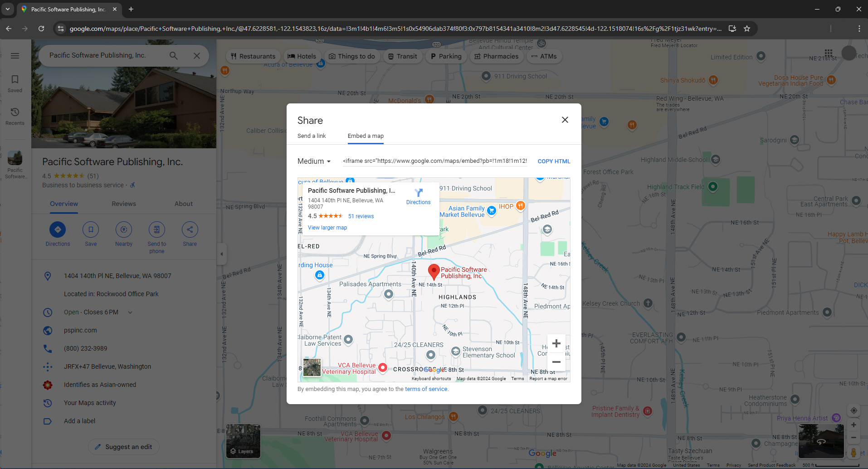
Task: Click address 1404 140th Pl NE
Action: (117, 276)
